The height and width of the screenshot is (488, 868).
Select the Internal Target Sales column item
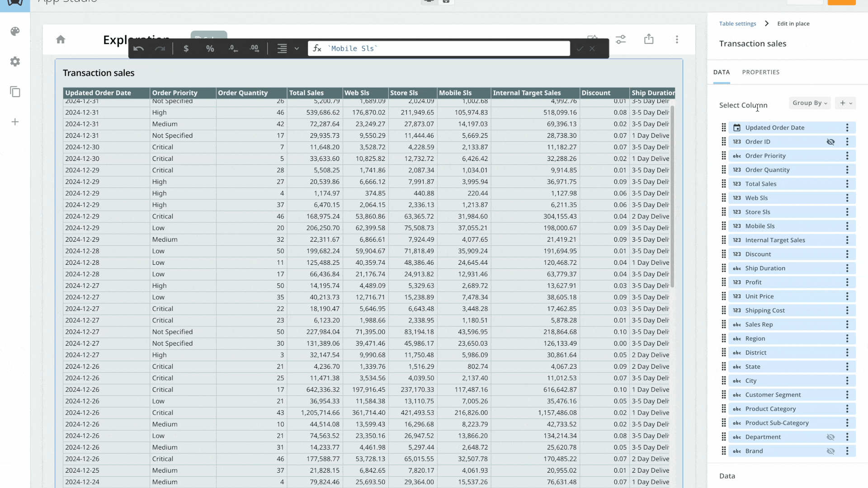pyautogui.click(x=792, y=240)
